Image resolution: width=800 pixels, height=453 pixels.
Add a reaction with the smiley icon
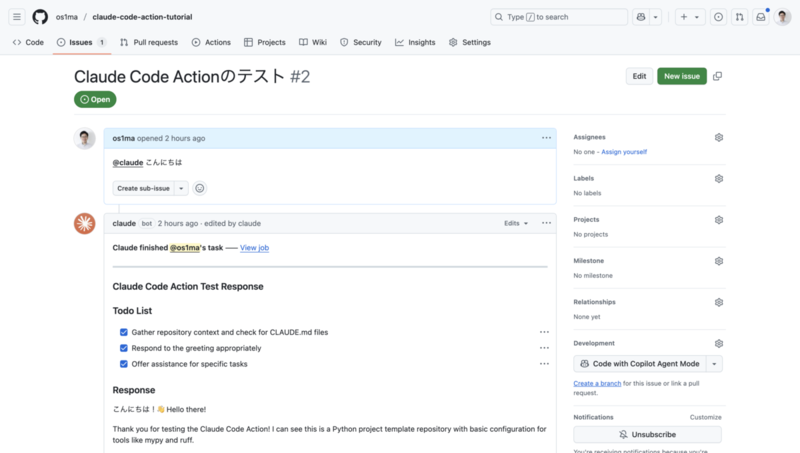point(199,188)
